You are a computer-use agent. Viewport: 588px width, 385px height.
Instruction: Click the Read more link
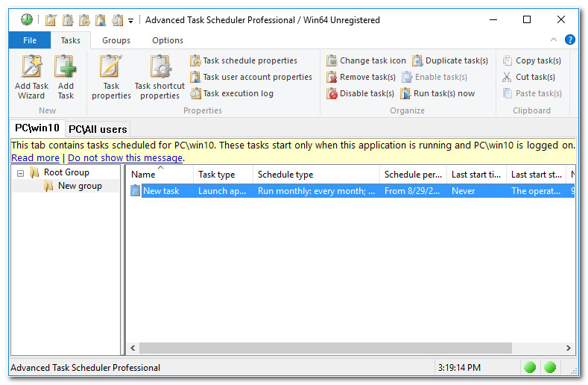pyautogui.click(x=35, y=158)
